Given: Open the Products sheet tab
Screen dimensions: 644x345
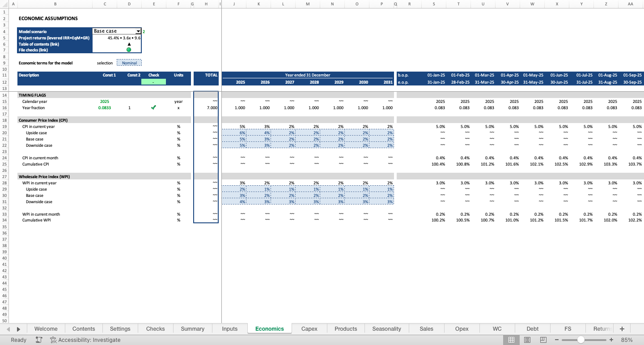Looking at the screenshot, I should [346, 328].
